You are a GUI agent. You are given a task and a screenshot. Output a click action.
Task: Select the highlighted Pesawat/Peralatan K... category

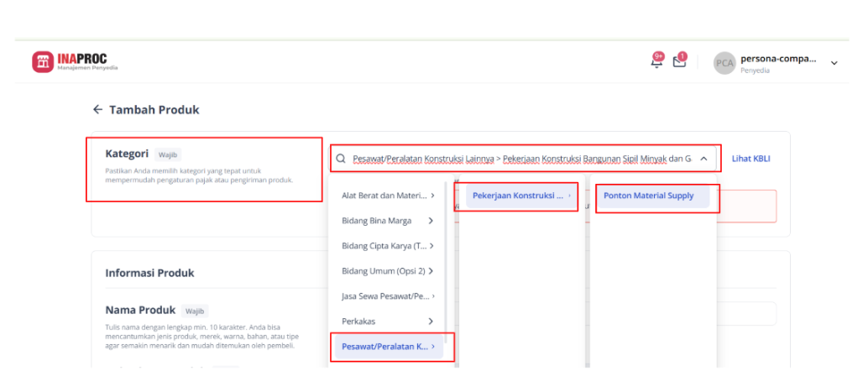(388, 347)
